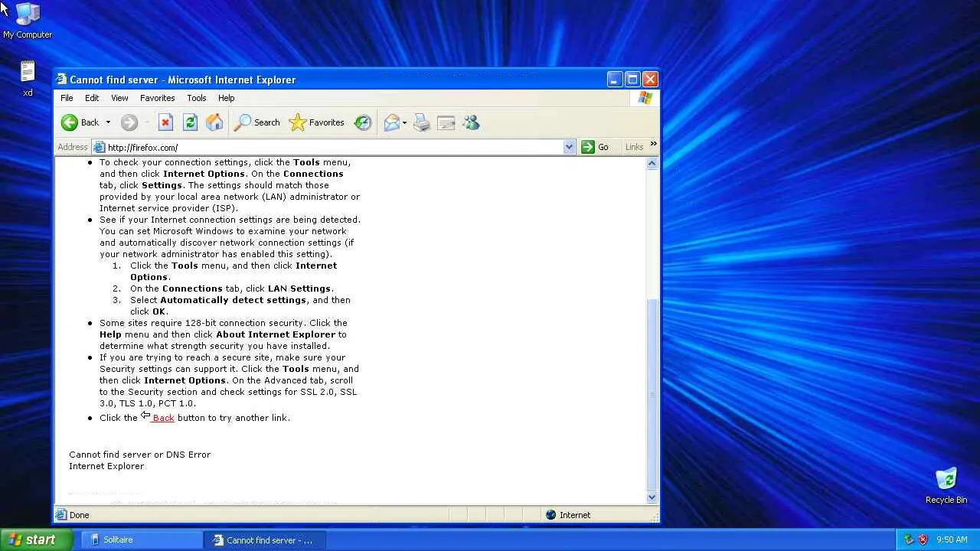Click the Forward arrow toolbar button

coord(129,122)
